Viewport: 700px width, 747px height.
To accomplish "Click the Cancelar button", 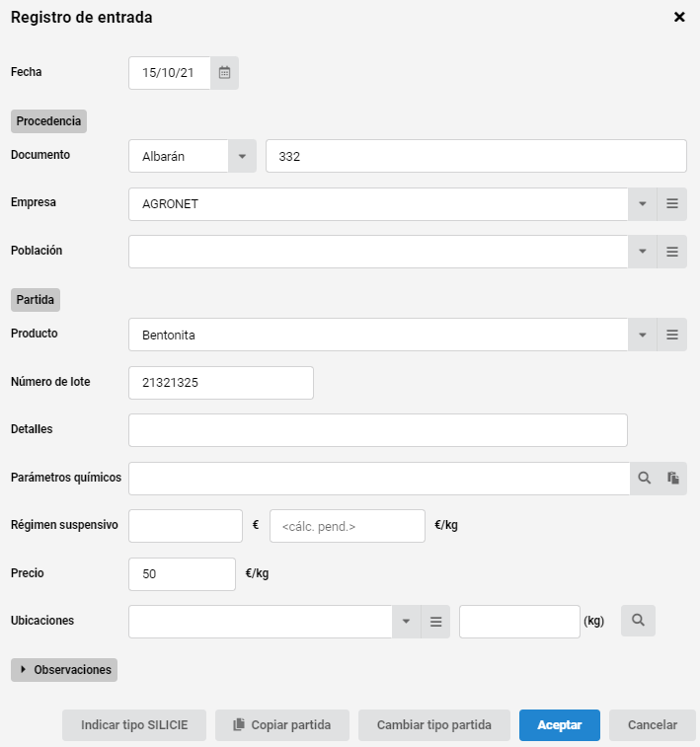I will tap(653, 725).
